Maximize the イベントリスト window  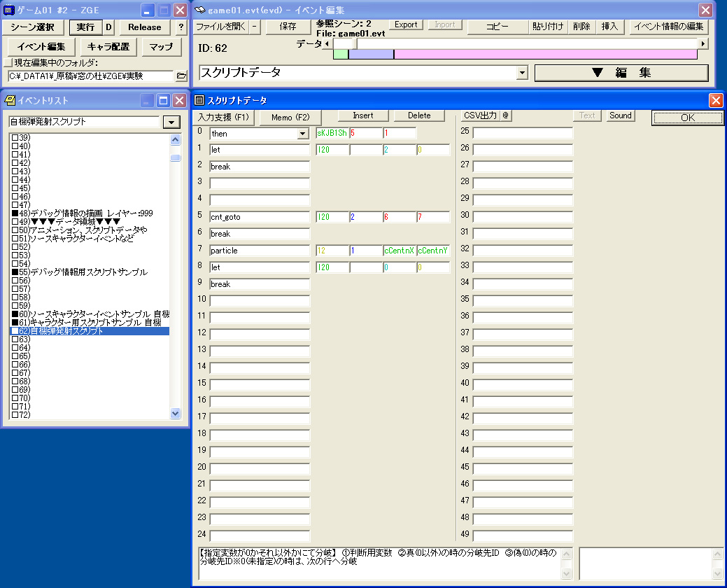click(x=163, y=101)
